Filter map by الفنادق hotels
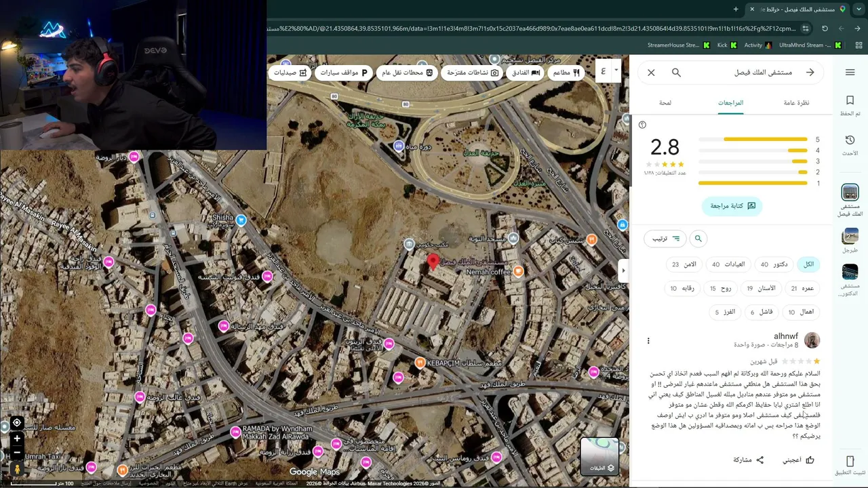The width and height of the screenshot is (868, 488). coord(525,73)
